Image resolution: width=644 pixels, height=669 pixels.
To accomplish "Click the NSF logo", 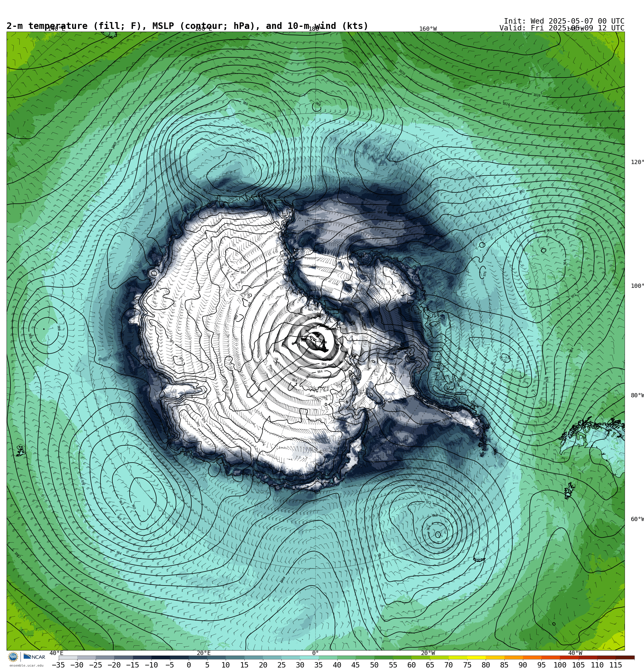I will [13, 656].
